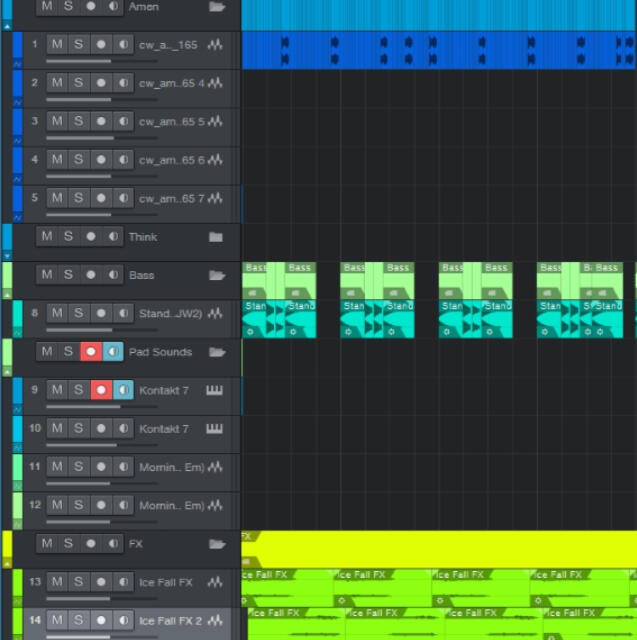Select the Ice Fall FX 2 track name
This screenshot has width=637, height=640.
point(170,620)
